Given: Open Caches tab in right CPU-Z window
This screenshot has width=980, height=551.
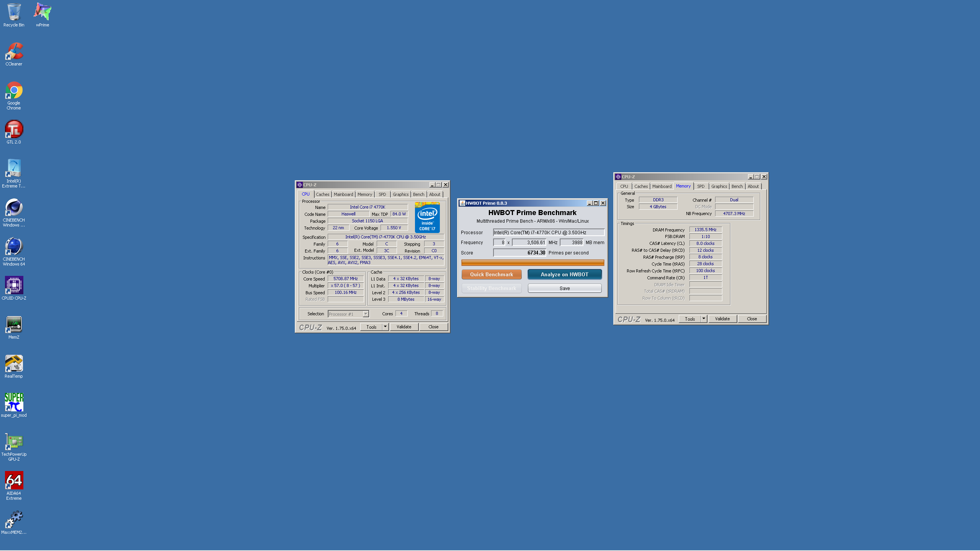Looking at the screenshot, I should (641, 186).
